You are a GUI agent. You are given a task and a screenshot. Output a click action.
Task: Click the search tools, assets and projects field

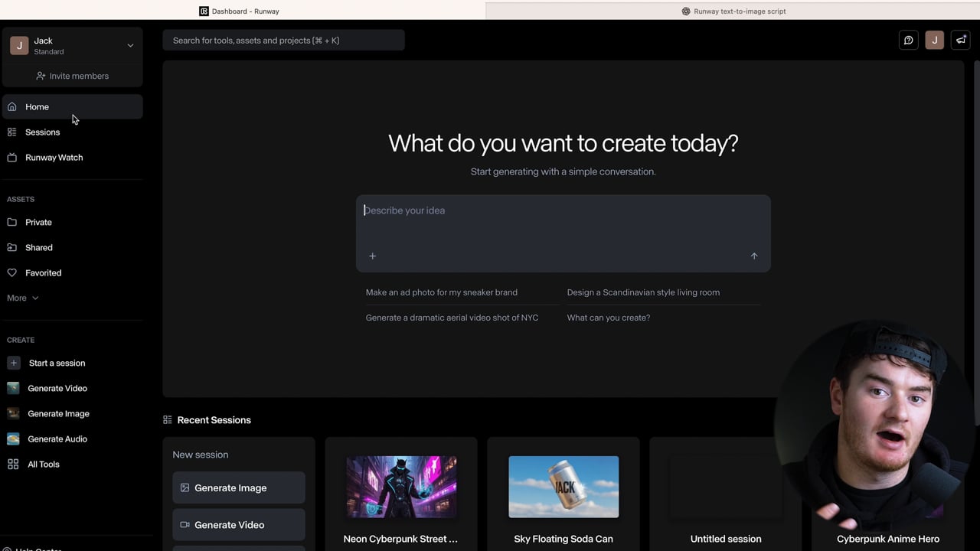pyautogui.click(x=283, y=40)
